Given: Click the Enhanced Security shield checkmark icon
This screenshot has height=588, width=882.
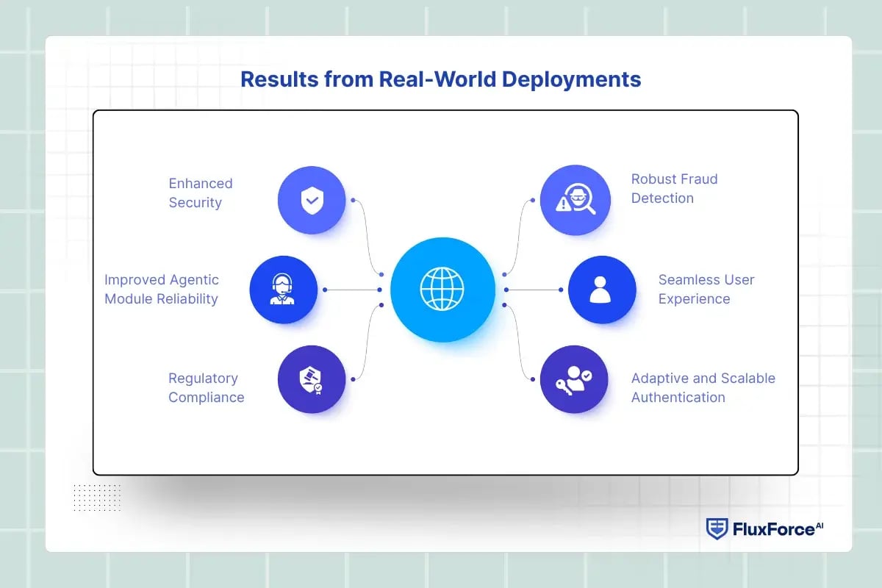Looking at the screenshot, I should tap(312, 201).
